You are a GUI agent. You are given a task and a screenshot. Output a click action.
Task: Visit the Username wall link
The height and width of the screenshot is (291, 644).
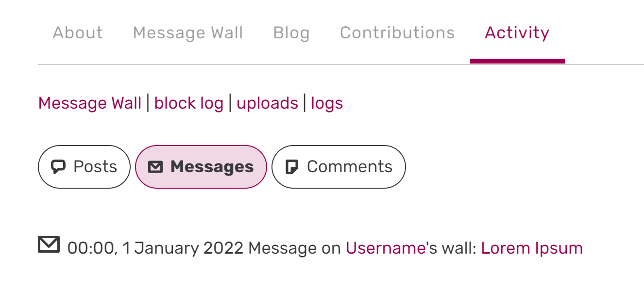coord(386,248)
